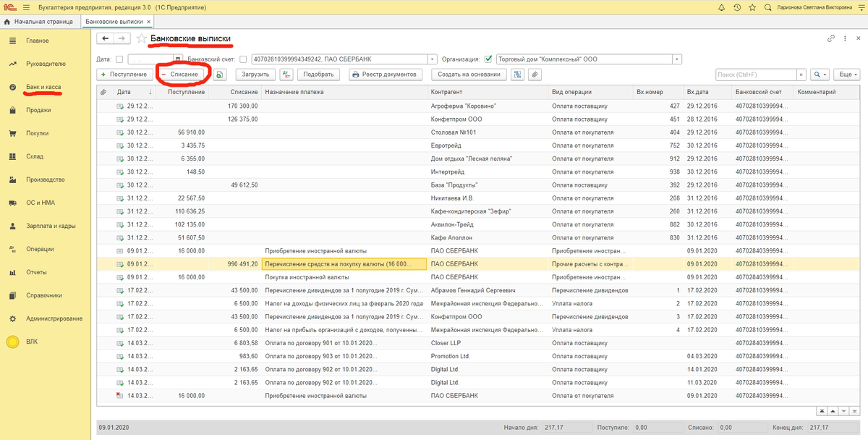
Task: Go back with the left arrow
Action: point(106,38)
